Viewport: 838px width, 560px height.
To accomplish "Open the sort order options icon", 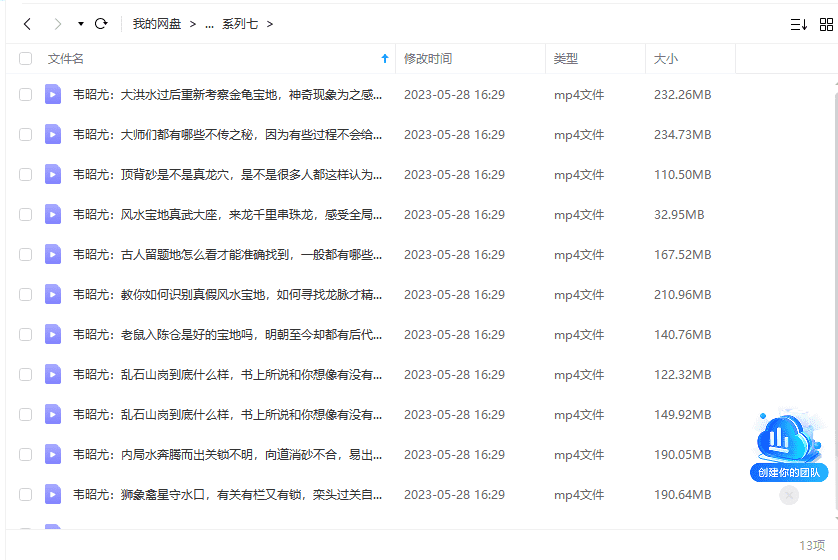I will (798, 24).
